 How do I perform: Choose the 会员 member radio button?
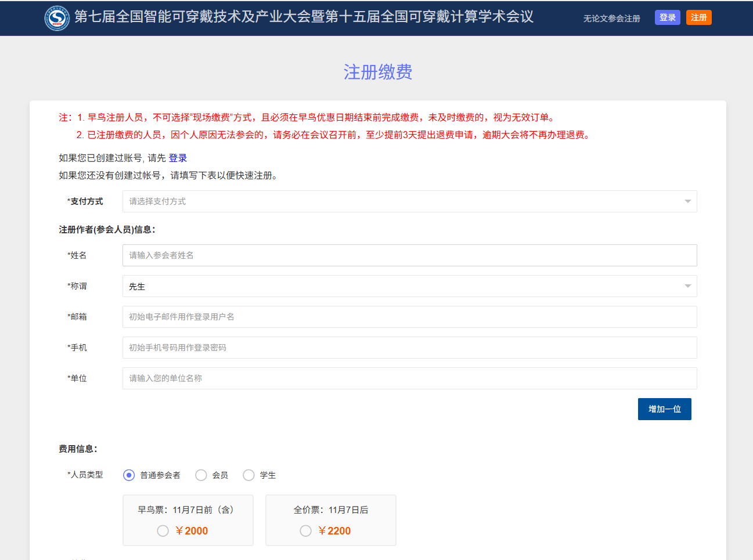(201, 475)
